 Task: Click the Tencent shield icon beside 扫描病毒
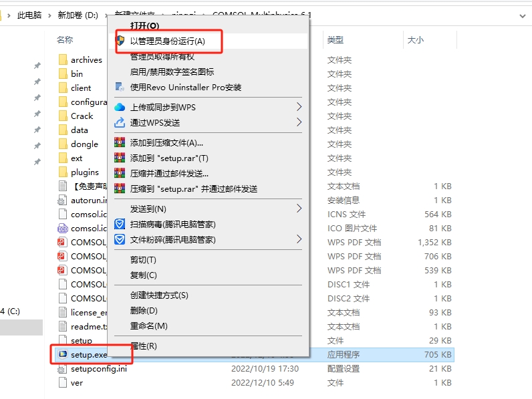tap(120, 225)
